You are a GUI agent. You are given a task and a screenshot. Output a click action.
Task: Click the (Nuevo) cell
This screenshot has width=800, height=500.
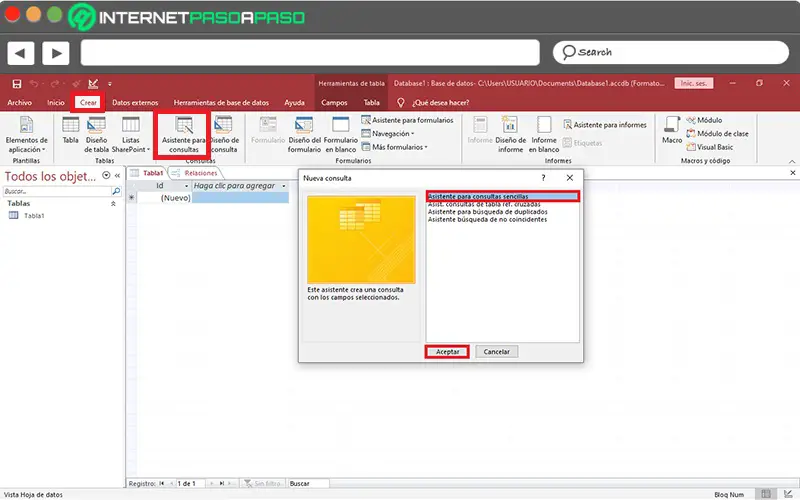(164, 198)
